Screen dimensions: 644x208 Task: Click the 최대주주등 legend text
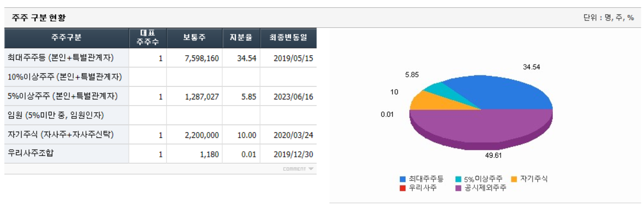click(x=426, y=179)
